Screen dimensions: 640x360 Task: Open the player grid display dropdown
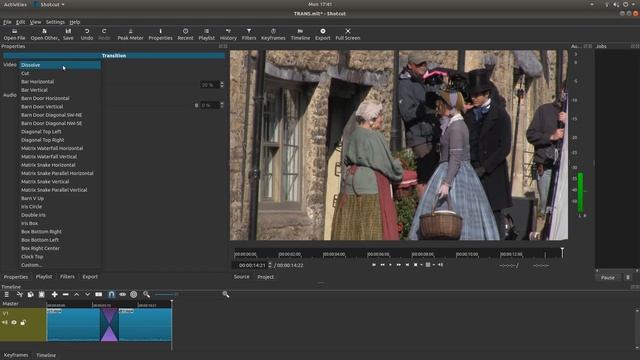(433, 265)
